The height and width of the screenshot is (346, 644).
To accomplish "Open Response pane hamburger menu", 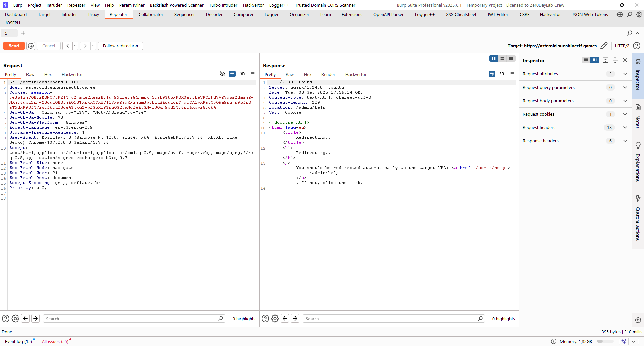I will point(512,74).
